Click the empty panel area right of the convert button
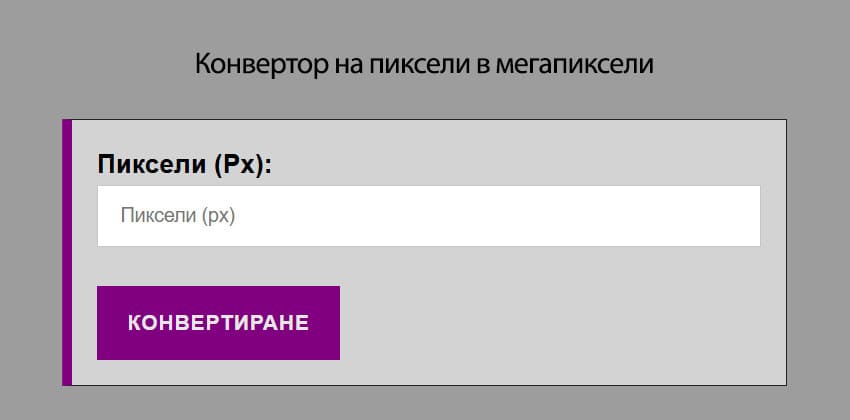This screenshot has width=850, height=420. pos(560,323)
